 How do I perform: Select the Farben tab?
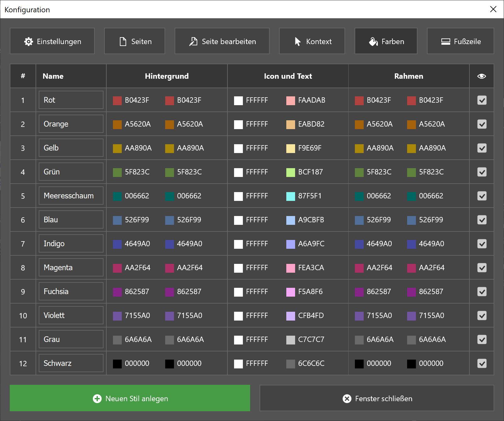point(386,41)
